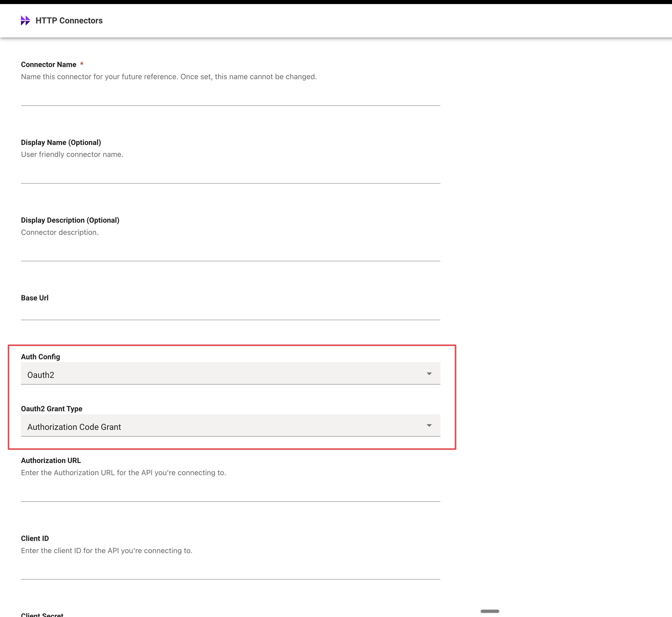Focus the Display Description input field
672x617 pixels.
click(x=230, y=252)
